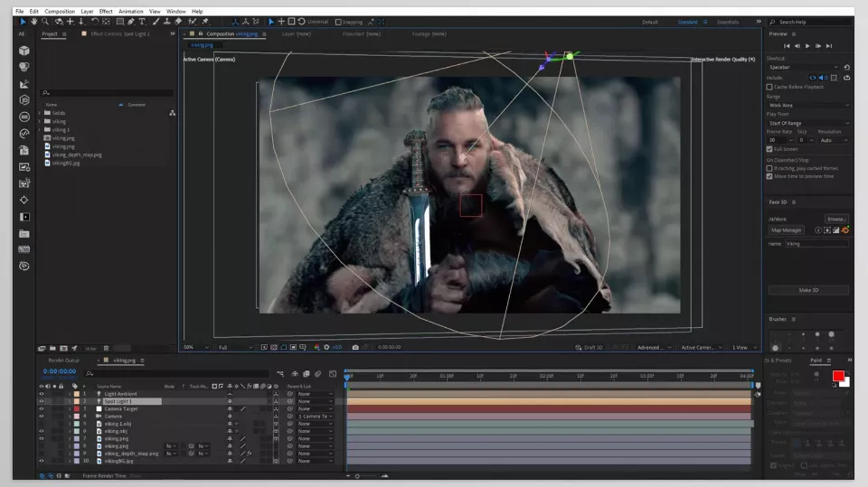Open the File menu
Image resolution: width=868 pixels, height=487 pixels.
point(19,11)
